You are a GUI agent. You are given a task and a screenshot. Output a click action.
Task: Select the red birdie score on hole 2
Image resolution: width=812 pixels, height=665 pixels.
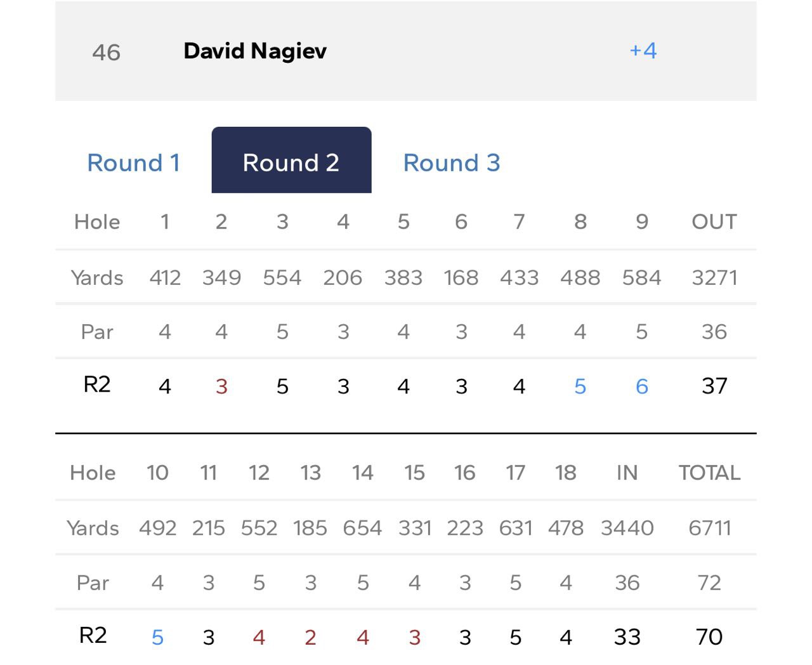click(221, 386)
